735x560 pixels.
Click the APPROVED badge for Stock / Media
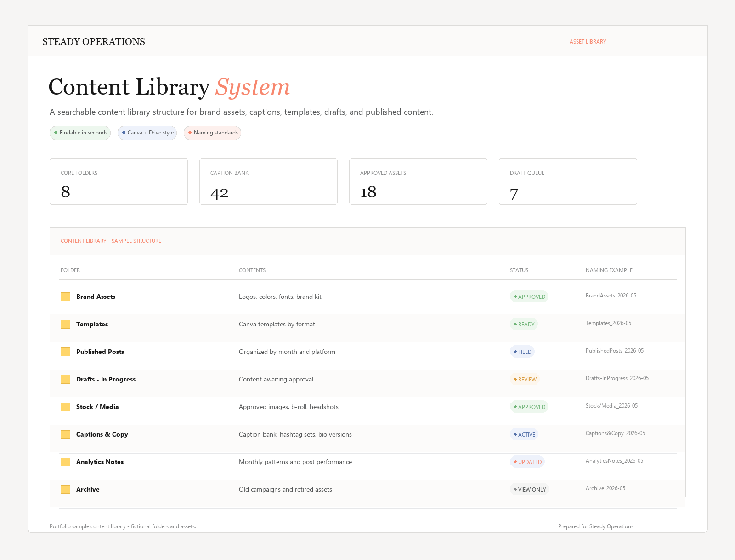[x=529, y=407]
